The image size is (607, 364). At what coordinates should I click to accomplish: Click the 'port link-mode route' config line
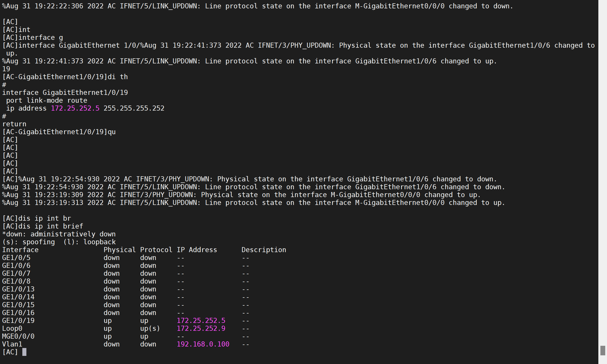coord(47,100)
